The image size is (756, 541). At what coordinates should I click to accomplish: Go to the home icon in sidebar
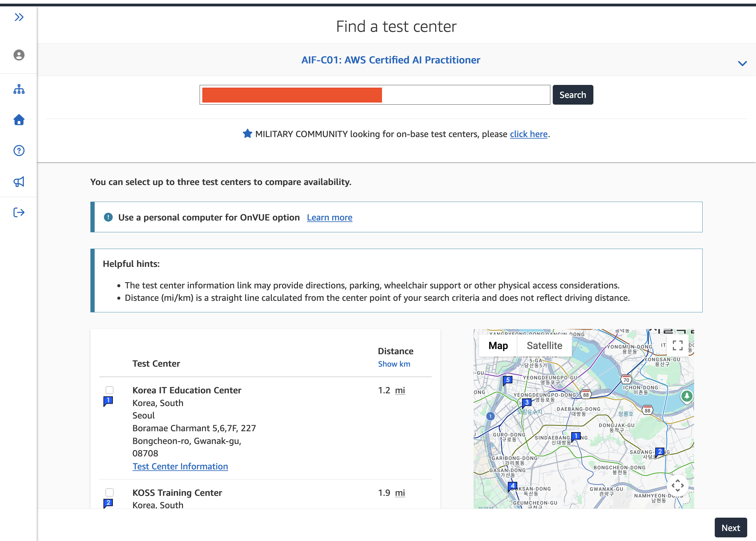click(x=19, y=119)
